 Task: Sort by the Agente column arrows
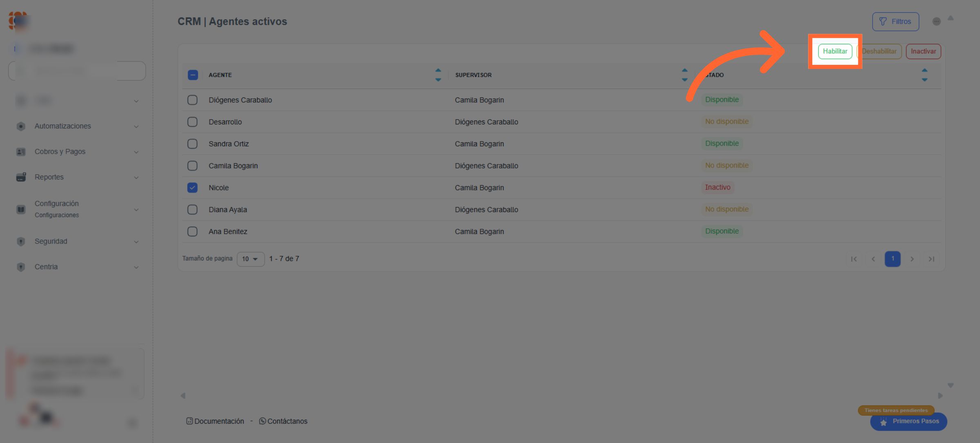(x=438, y=75)
